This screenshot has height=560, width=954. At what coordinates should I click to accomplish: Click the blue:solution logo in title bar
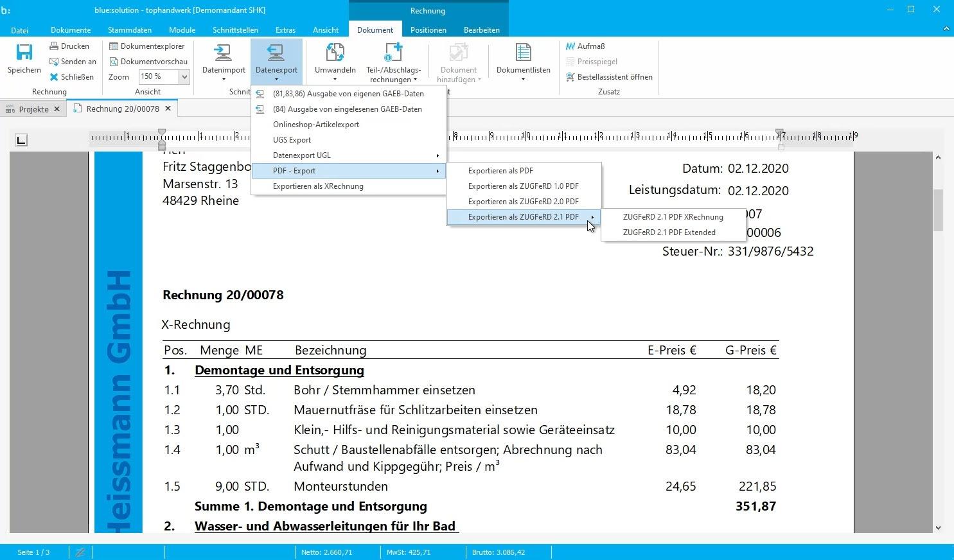click(6, 10)
